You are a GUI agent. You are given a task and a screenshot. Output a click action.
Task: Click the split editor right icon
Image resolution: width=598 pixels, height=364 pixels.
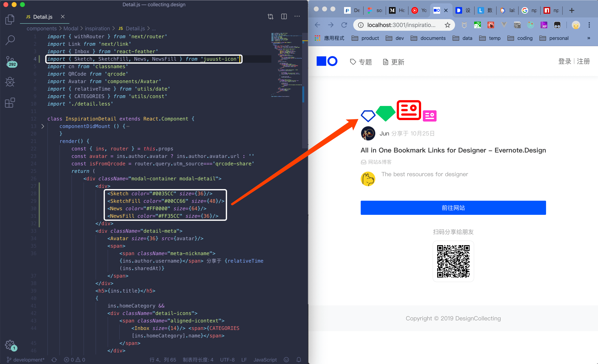coord(284,16)
